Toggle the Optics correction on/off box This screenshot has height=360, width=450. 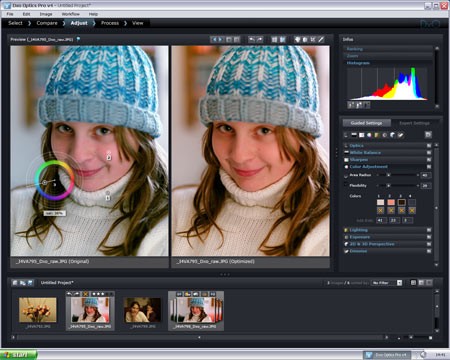pyautogui.click(x=429, y=146)
